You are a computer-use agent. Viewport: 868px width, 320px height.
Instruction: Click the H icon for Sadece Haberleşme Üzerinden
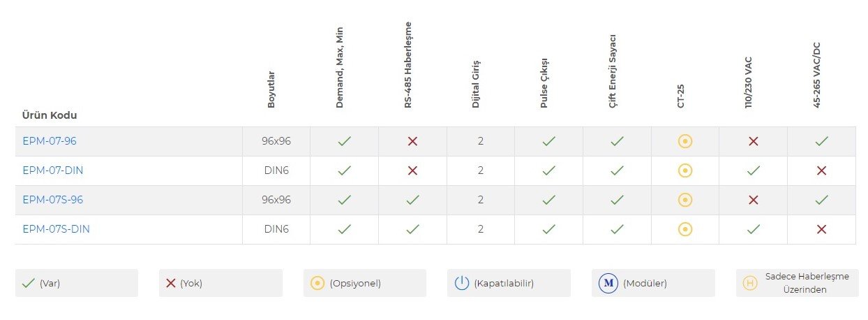tap(750, 283)
